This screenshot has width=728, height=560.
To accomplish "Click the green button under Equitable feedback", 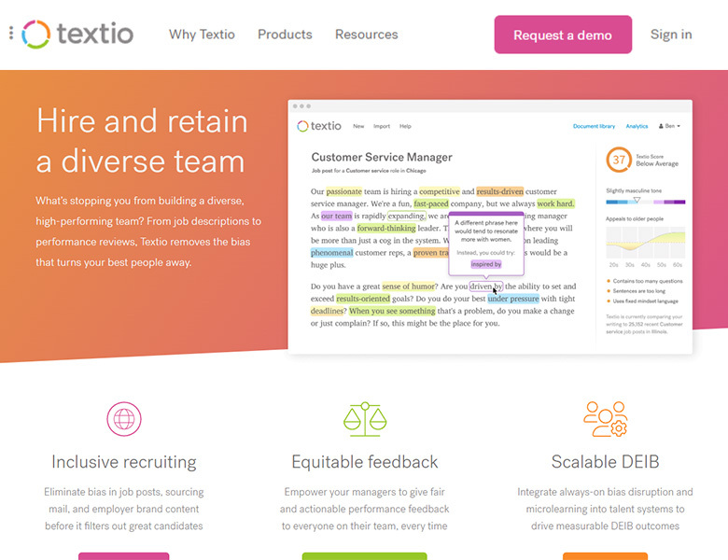I will [364, 556].
